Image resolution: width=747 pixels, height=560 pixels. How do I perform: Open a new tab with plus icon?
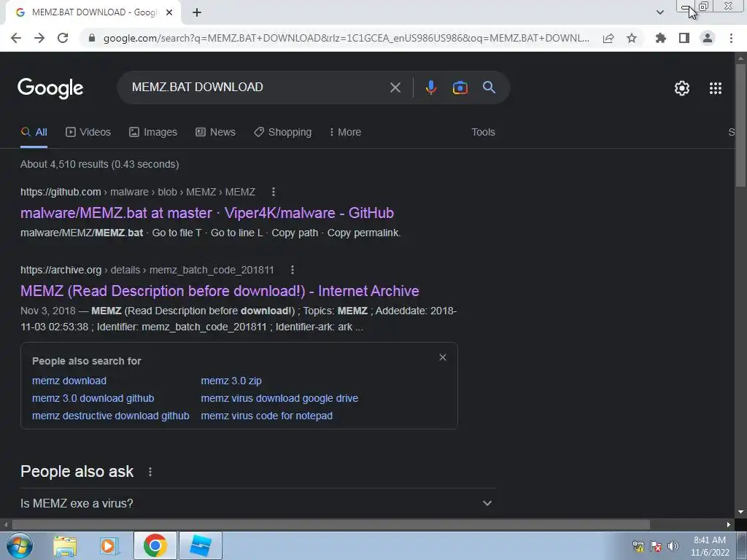(x=197, y=13)
